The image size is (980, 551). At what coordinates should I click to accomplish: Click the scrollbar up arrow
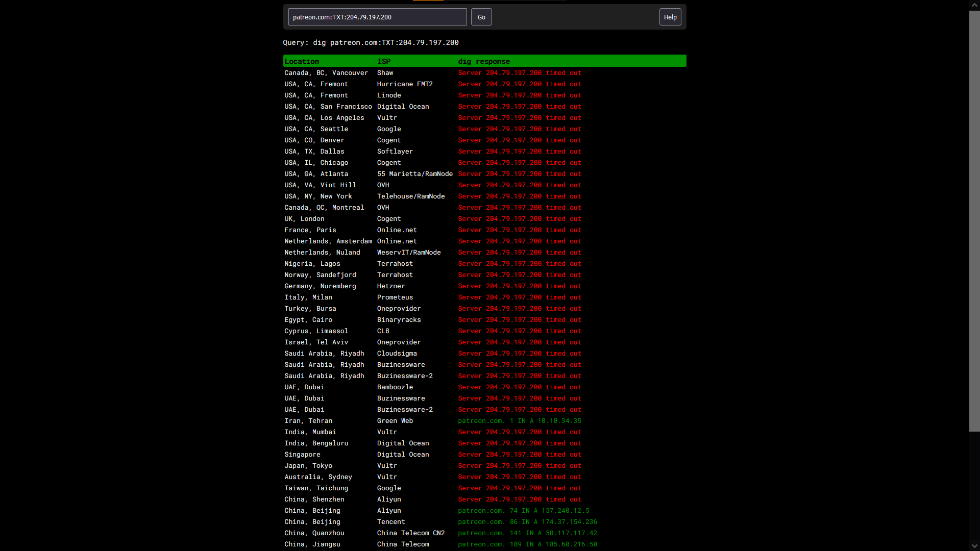click(974, 5)
